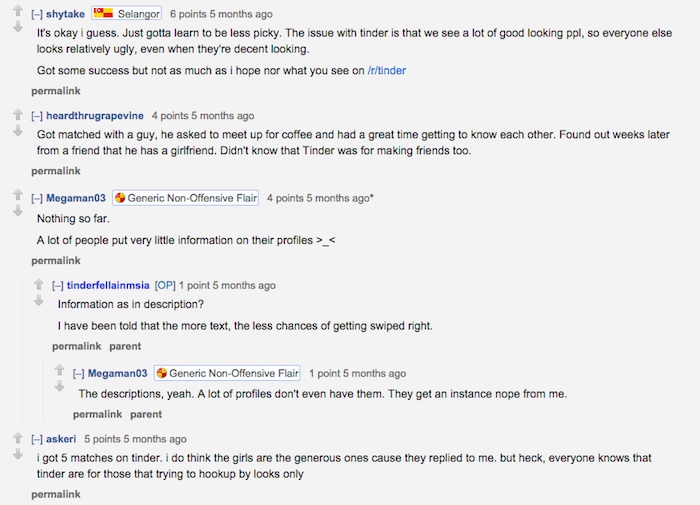700x505 pixels.
Task: Upvote Megaman03's 'Nothing so far' comment
Action: (x=17, y=195)
